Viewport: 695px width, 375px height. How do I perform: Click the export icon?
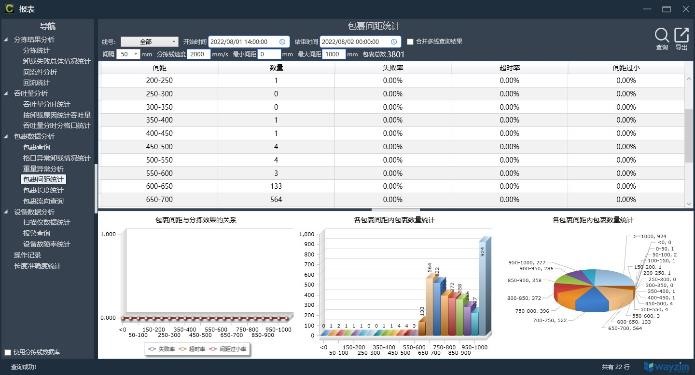pyautogui.click(x=681, y=35)
